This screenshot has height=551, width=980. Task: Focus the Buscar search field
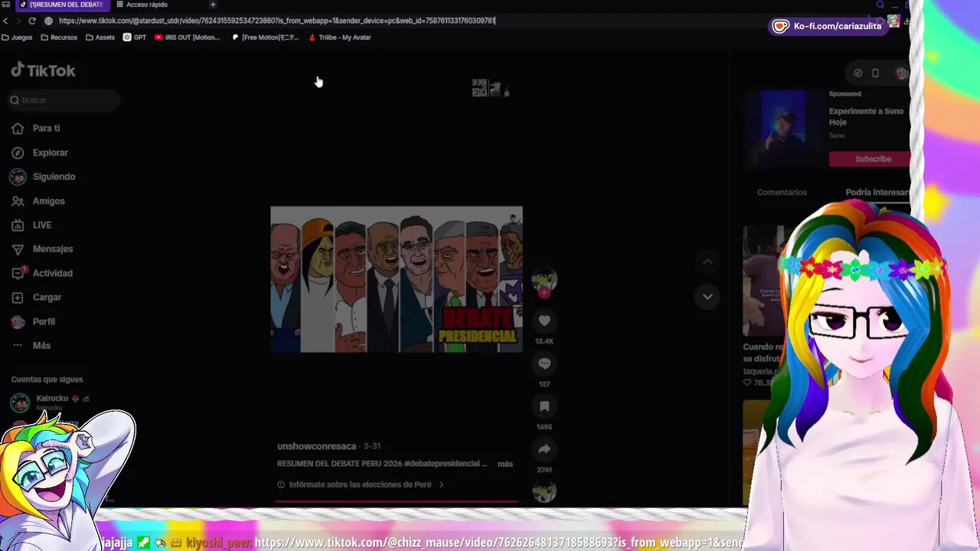(65, 100)
